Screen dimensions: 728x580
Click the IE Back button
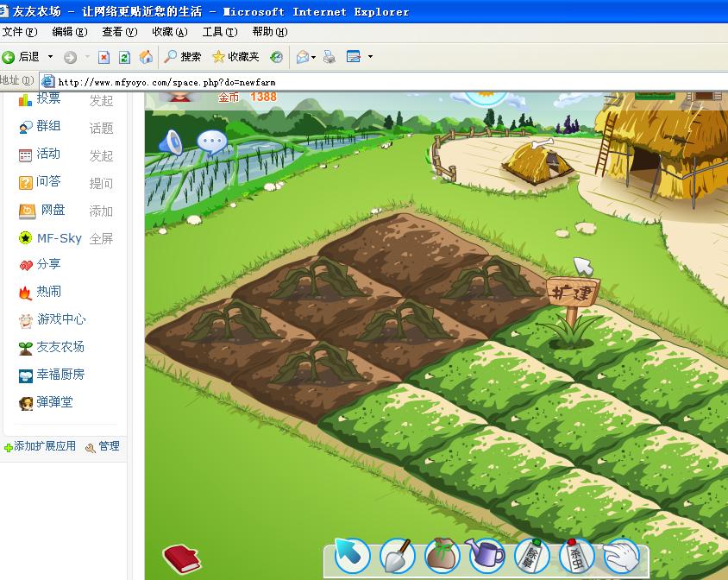click(x=21, y=57)
